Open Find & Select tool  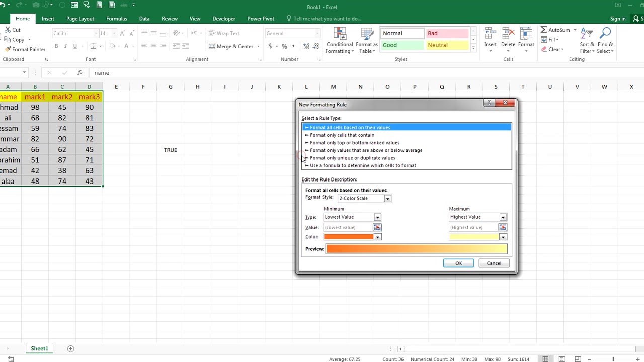pyautogui.click(x=605, y=40)
